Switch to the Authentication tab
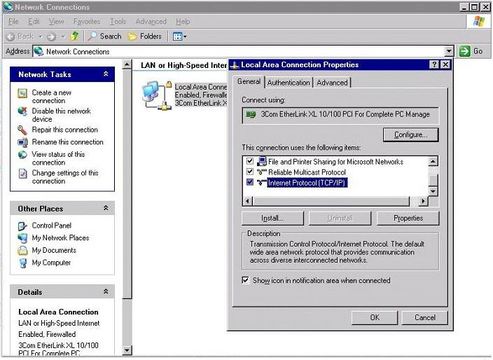The image size is (493, 360). (x=288, y=83)
